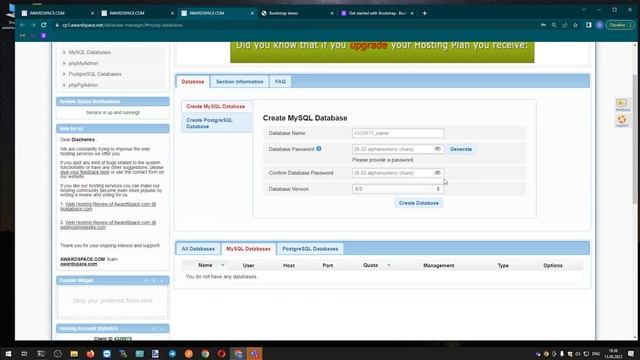
Task: Collapse the Hosting Account Statistics widget
Action: click(154, 329)
